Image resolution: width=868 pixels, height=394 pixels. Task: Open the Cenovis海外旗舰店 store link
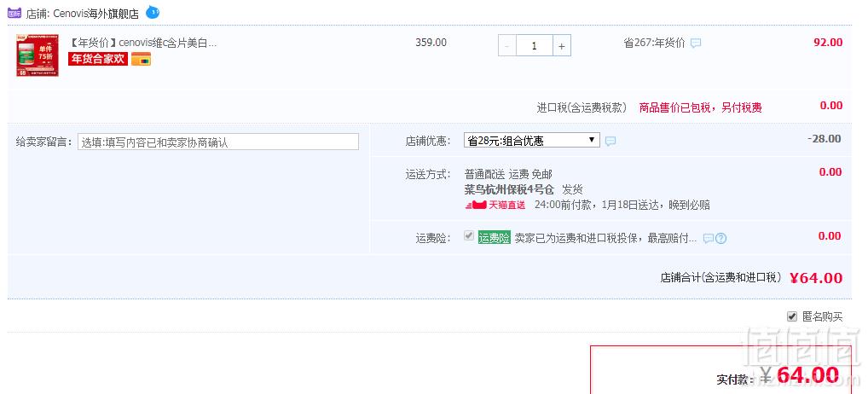click(x=95, y=14)
